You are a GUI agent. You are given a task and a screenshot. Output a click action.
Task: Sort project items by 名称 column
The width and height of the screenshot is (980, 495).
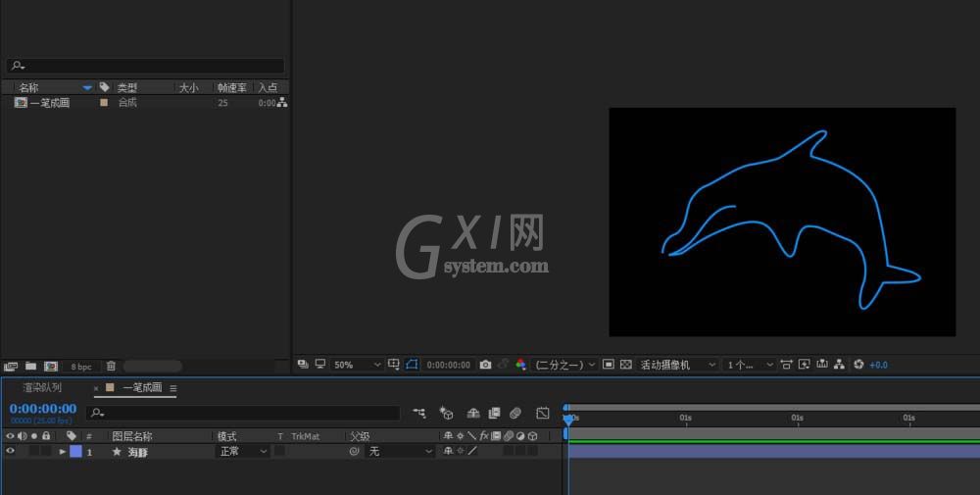tap(28, 87)
